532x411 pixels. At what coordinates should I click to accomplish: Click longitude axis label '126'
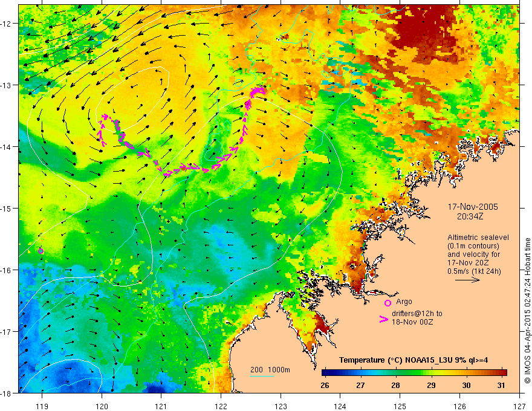(x=459, y=406)
